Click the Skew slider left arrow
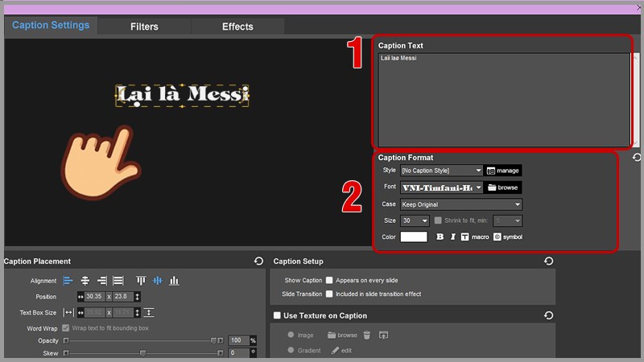Image resolution: width=644 pixels, height=362 pixels. tap(66, 353)
